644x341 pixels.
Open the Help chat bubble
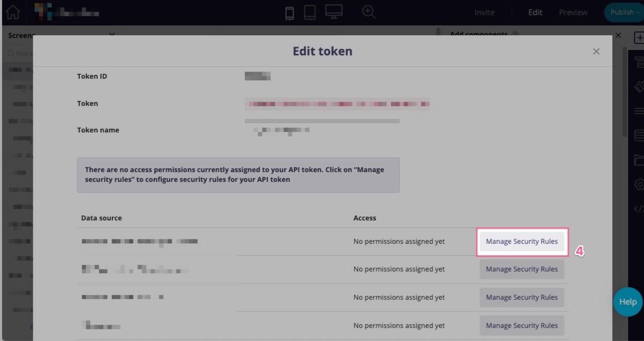point(628,302)
